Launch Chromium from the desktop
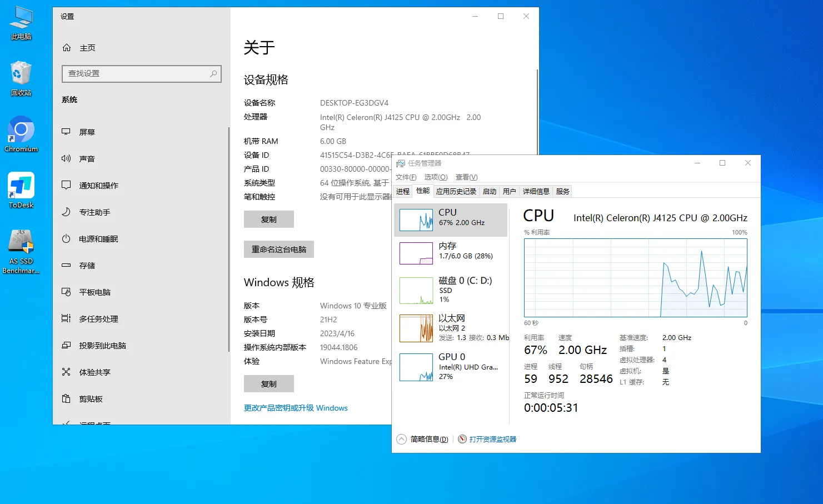Screen dimensions: 823x504 tap(21, 134)
